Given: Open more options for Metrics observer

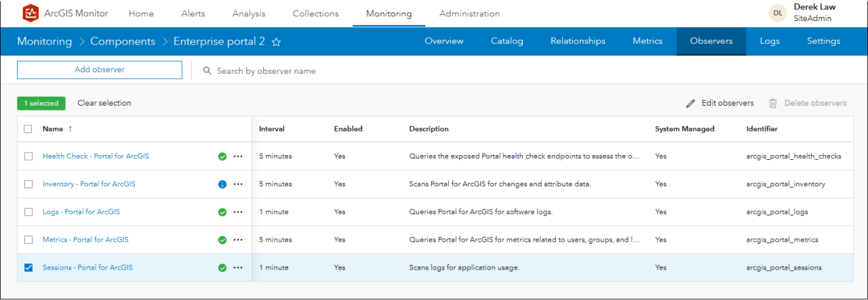Looking at the screenshot, I should [238, 240].
